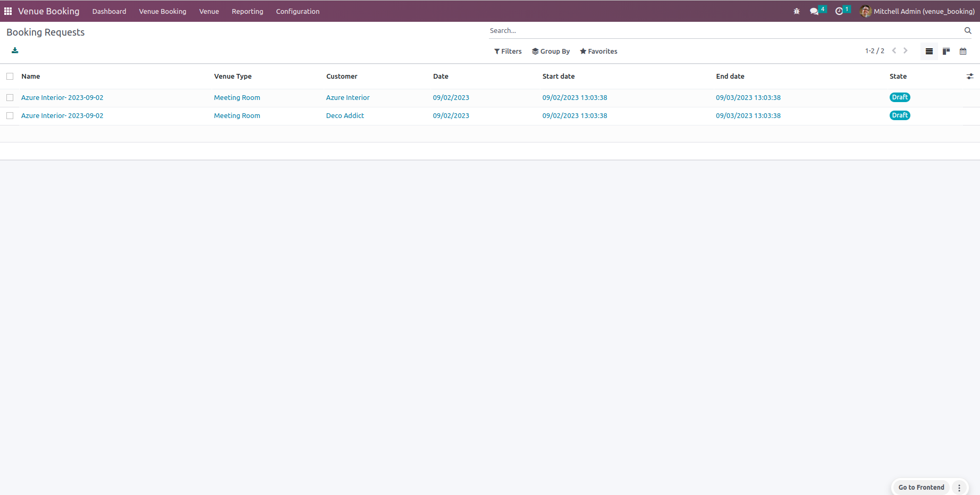Open the Dashboard menu
Screen dimensions: 980x495
click(109, 11)
